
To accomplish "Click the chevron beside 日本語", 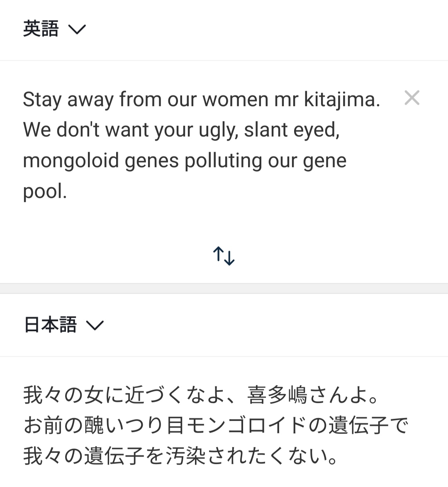I will (x=95, y=325).
